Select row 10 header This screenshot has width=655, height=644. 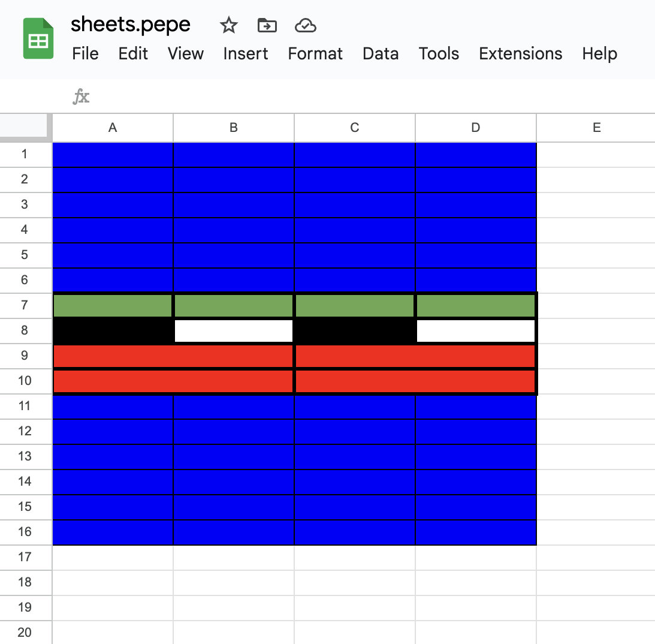coord(26,381)
